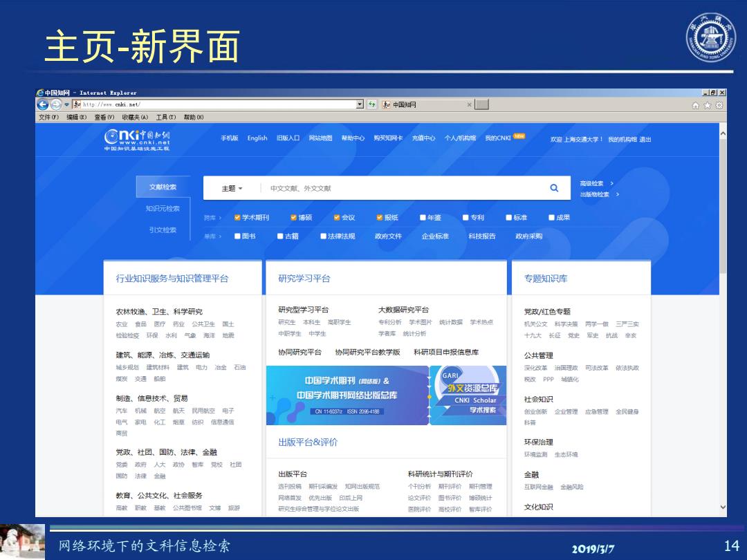Open the 政府采购 database link
The width and height of the screenshot is (747, 560).
click(529, 236)
